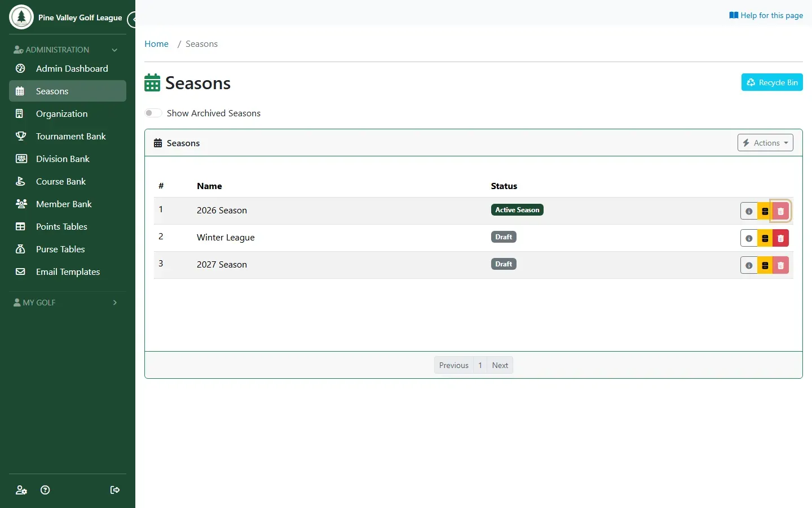Archive the Winter League season

[x=765, y=238]
